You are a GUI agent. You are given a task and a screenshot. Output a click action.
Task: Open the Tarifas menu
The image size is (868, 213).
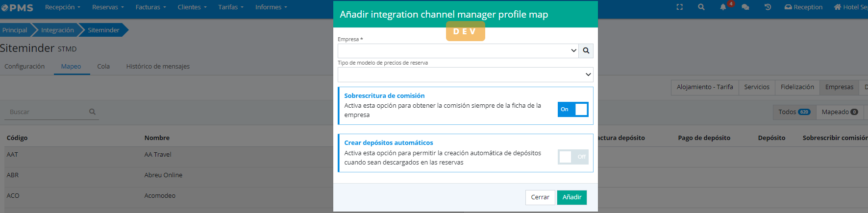pos(230,7)
